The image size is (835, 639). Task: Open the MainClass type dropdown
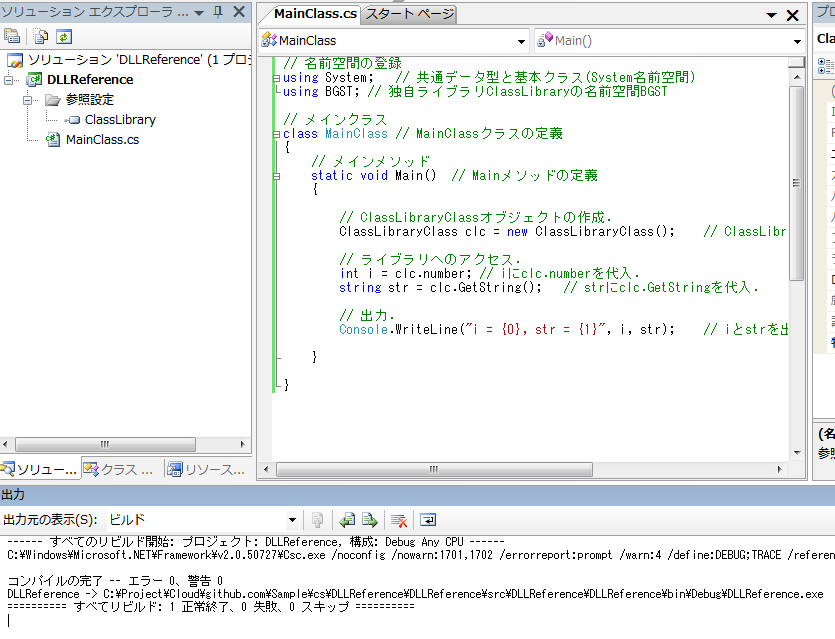[x=521, y=41]
